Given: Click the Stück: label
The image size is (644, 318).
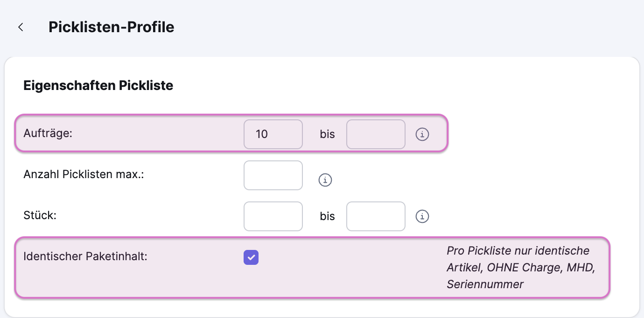Looking at the screenshot, I should [x=40, y=215].
